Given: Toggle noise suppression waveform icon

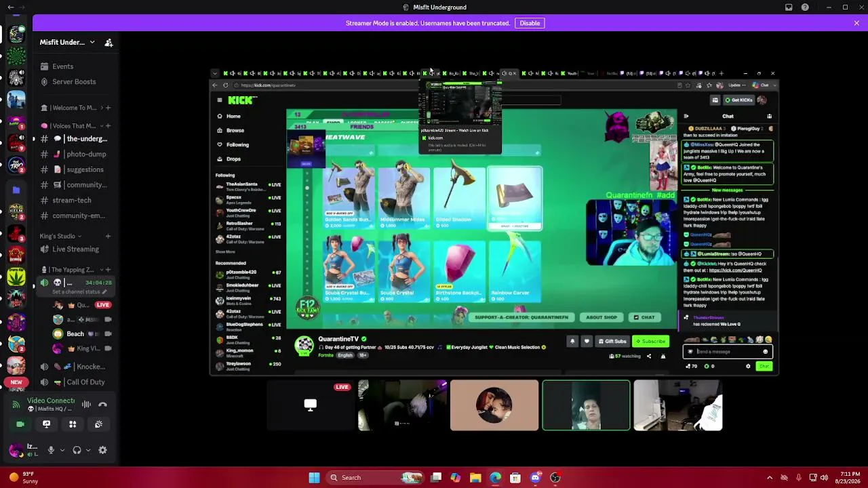Looking at the screenshot, I should point(86,405).
